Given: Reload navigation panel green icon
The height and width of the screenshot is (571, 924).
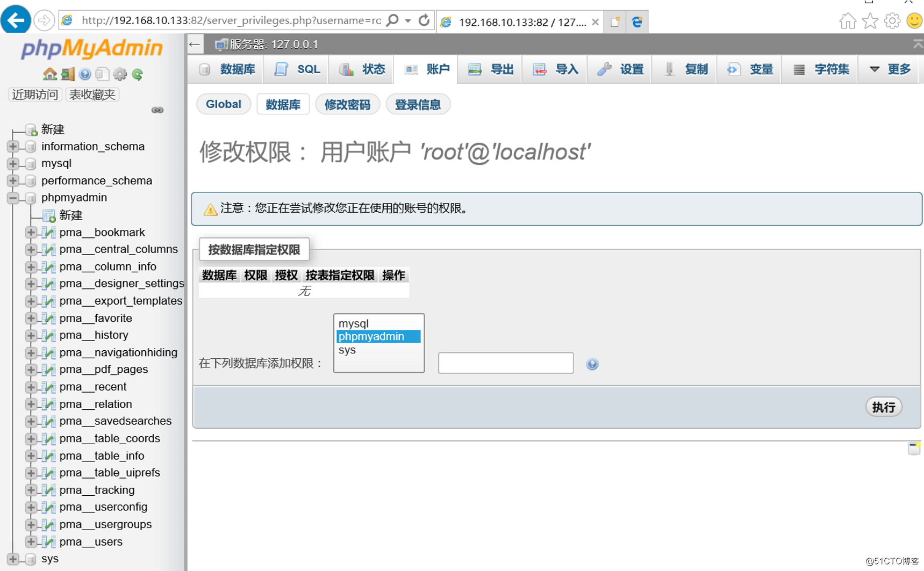Looking at the screenshot, I should [138, 74].
